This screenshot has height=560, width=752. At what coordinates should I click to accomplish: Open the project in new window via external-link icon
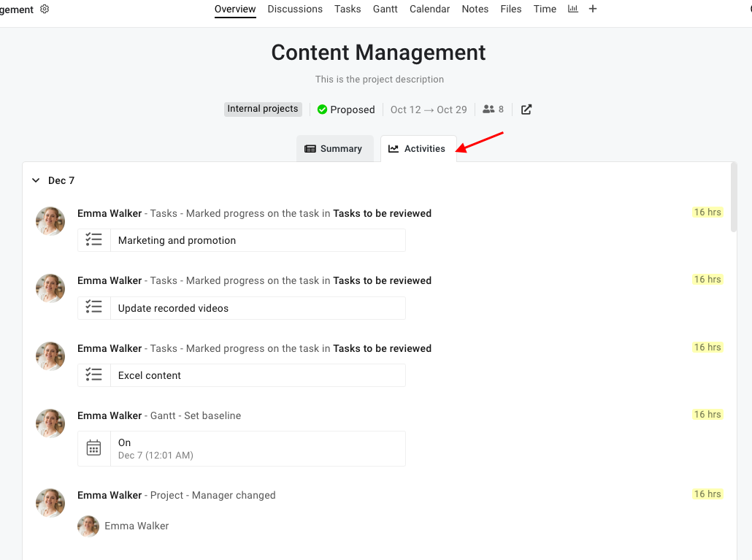pos(526,109)
